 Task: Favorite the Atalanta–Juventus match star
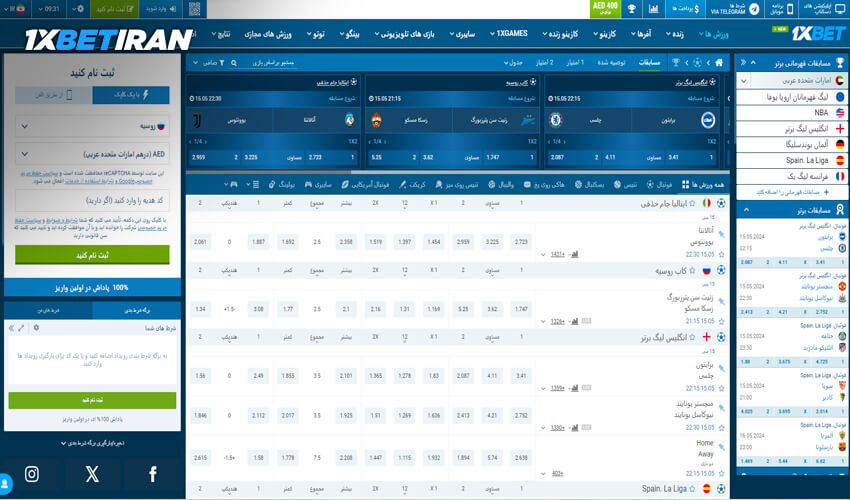pos(722,254)
